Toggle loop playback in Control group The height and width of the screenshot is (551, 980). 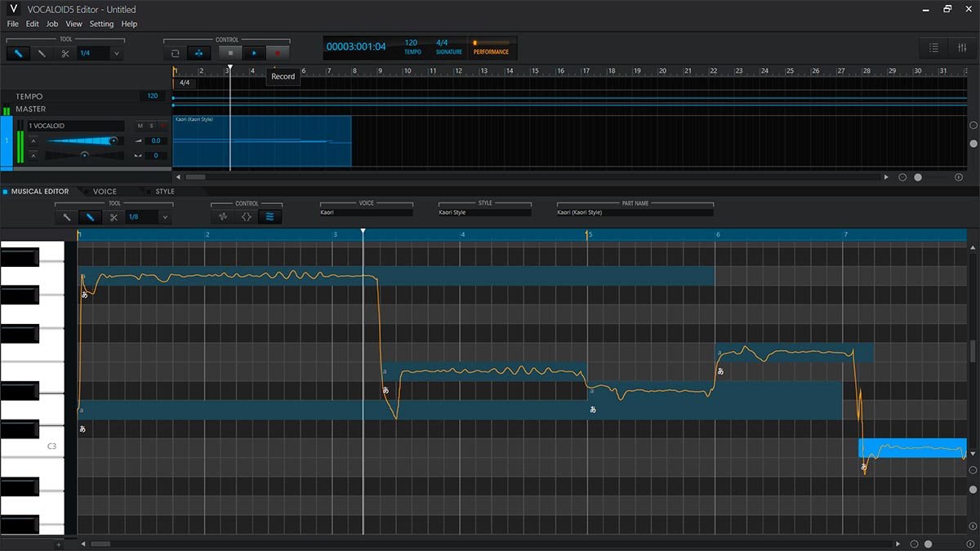coord(175,53)
